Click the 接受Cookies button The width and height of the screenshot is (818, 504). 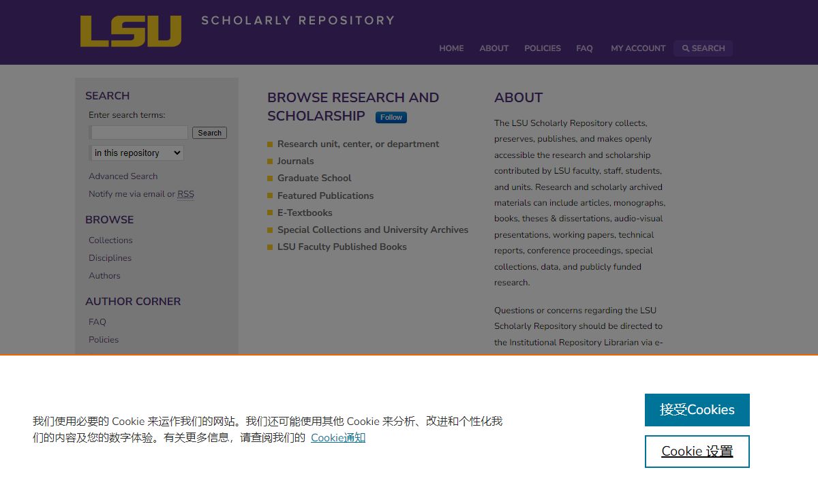click(x=697, y=410)
